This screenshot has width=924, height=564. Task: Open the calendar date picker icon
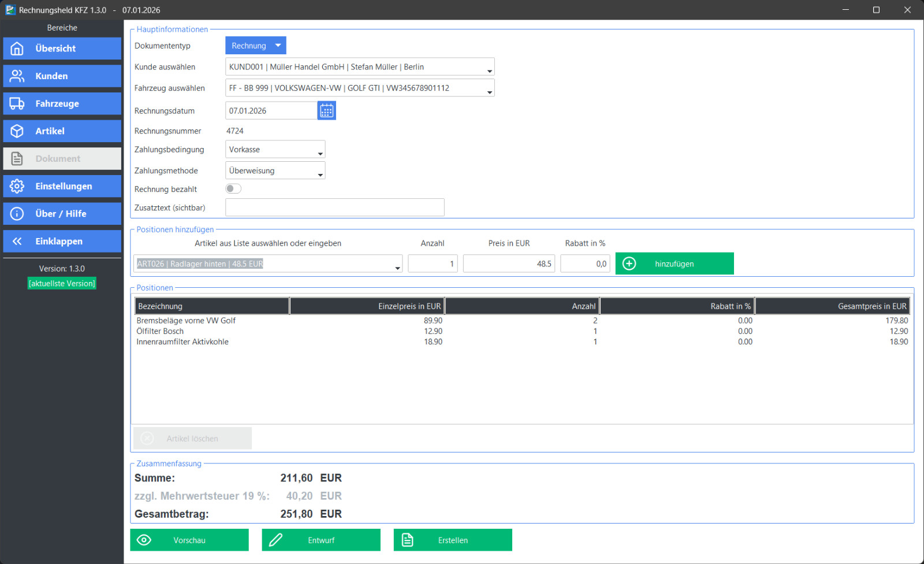click(327, 110)
